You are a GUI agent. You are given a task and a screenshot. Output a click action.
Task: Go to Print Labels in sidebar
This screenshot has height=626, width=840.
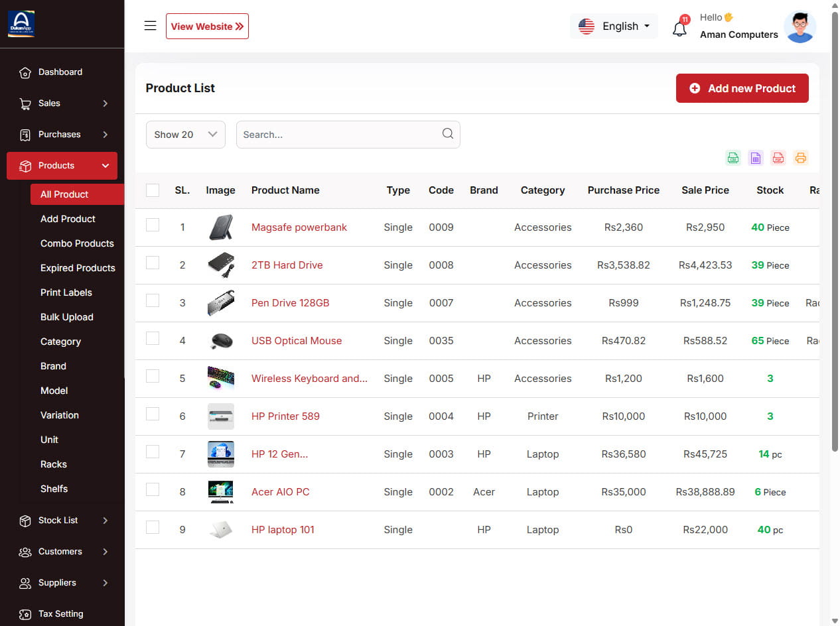(66, 292)
